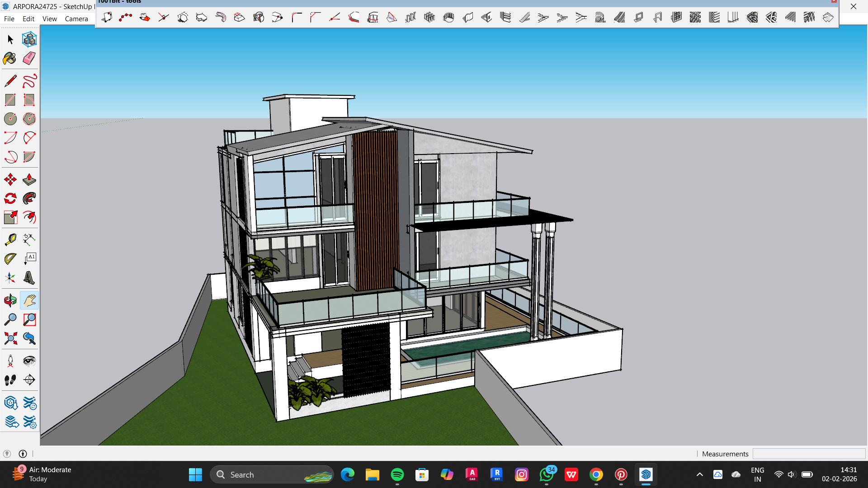
Task: Open the File menu
Action: (x=9, y=19)
